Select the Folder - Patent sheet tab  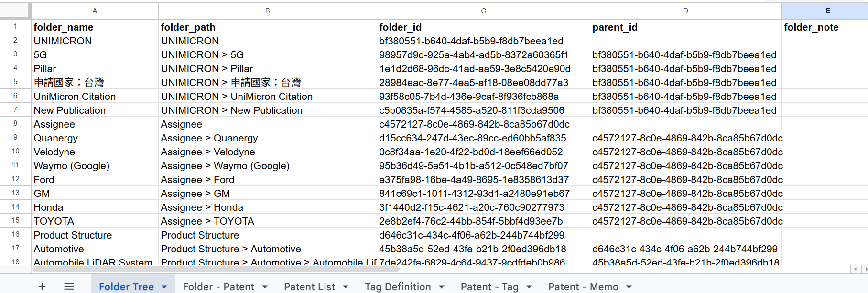[218, 287]
